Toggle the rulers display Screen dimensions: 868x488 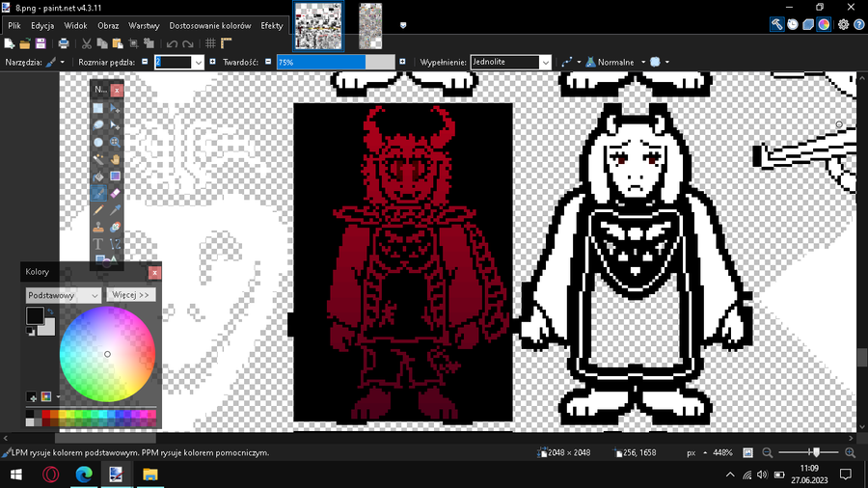pyautogui.click(x=226, y=43)
